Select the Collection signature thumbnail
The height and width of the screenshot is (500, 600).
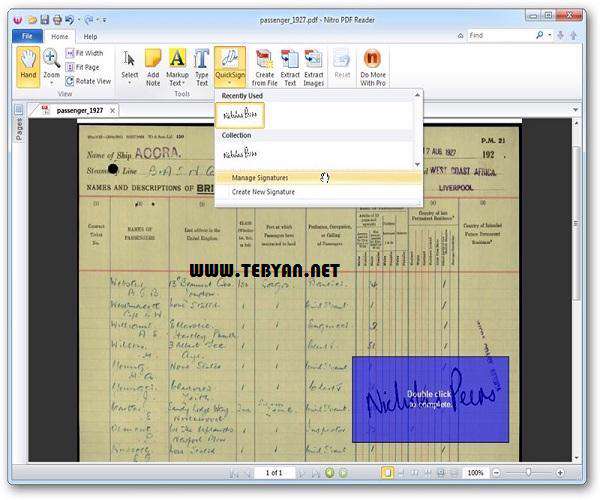point(240,154)
